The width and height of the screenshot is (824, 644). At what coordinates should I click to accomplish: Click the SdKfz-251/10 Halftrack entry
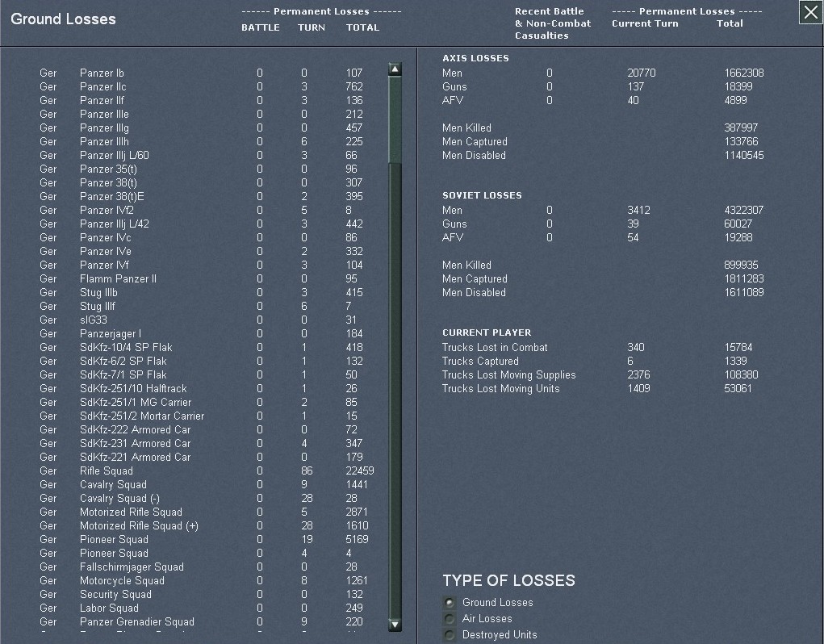[133, 389]
